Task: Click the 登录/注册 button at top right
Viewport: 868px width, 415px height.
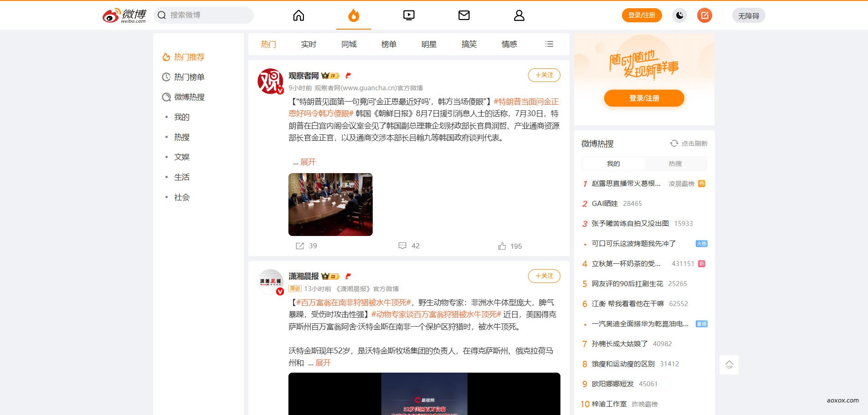Action: pos(642,15)
